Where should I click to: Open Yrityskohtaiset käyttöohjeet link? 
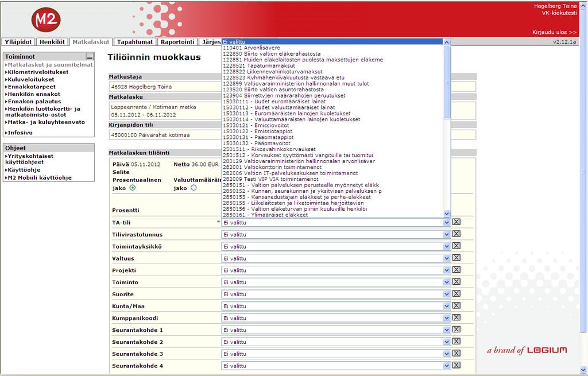29,159
